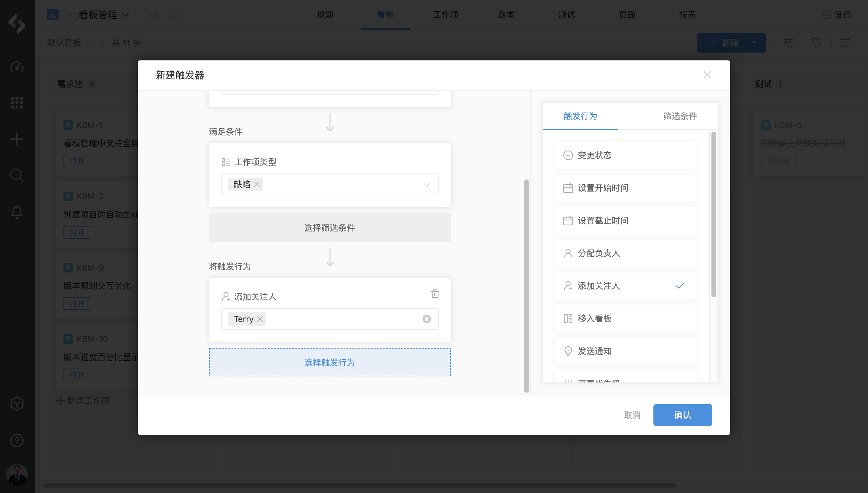This screenshot has height=493, width=868.
Task: Click the 选择触发行为 dashed button
Action: coord(329,362)
